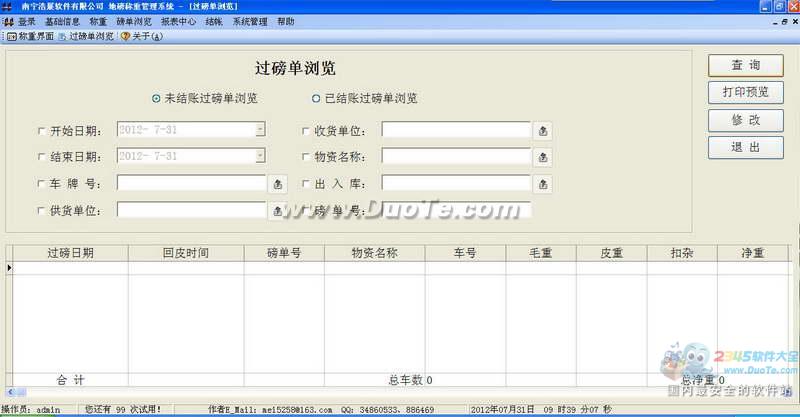The image size is (800, 417).
Task: Click lookup icon beside 出入库 field
Action: (x=542, y=184)
